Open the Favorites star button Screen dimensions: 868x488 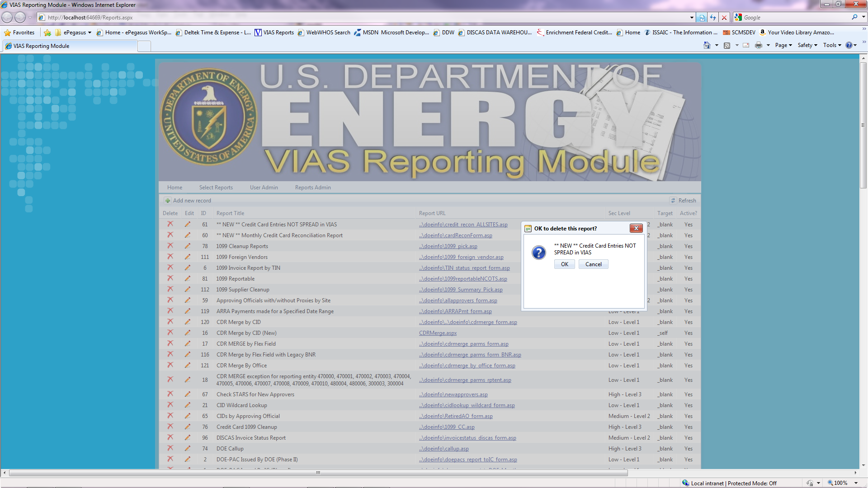coord(19,33)
